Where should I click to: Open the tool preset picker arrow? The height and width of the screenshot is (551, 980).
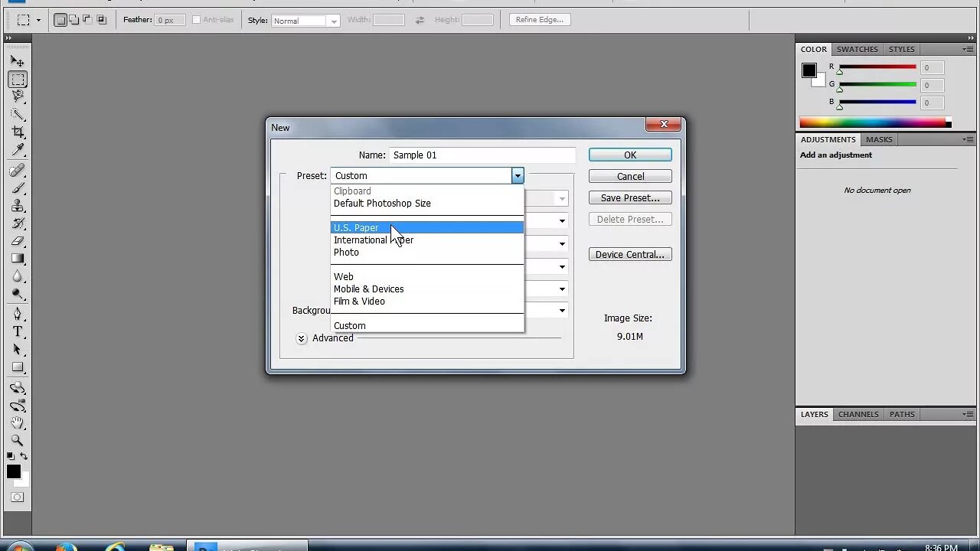click(x=38, y=21)
